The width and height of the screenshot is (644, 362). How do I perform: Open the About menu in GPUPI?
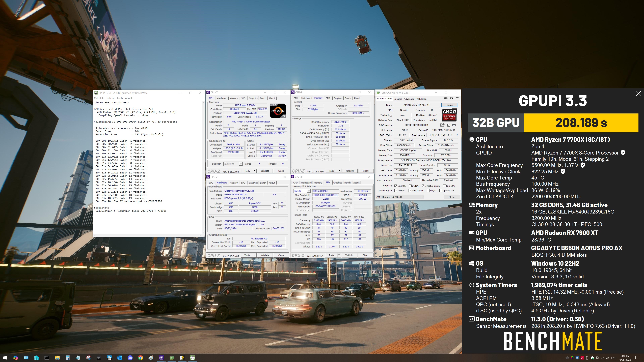point(128,98)
